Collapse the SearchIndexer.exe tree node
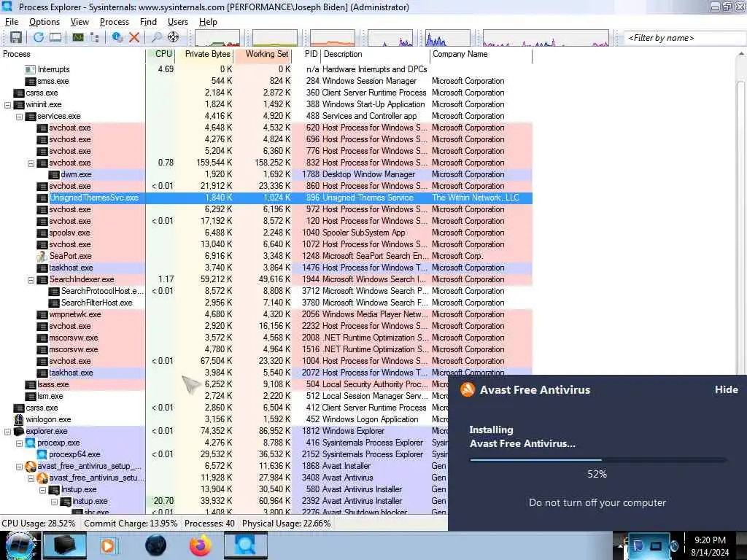This screenshot has width=747, height=560. 31,279
